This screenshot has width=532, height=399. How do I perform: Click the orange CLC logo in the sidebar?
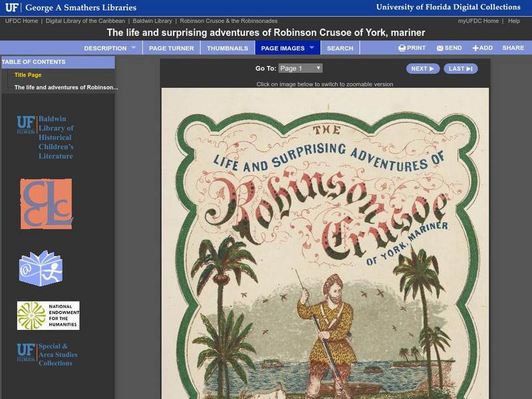pyautogui.click(x=47, y=204)
